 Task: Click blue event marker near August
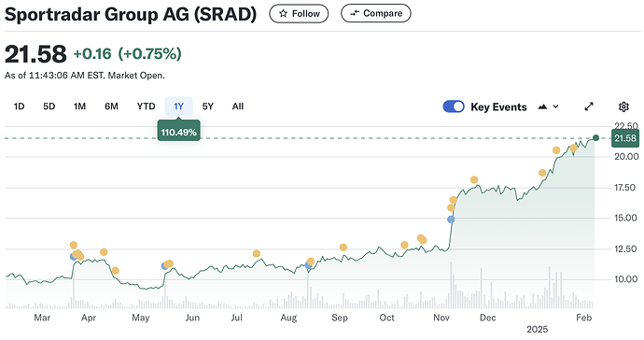(308, 266)
